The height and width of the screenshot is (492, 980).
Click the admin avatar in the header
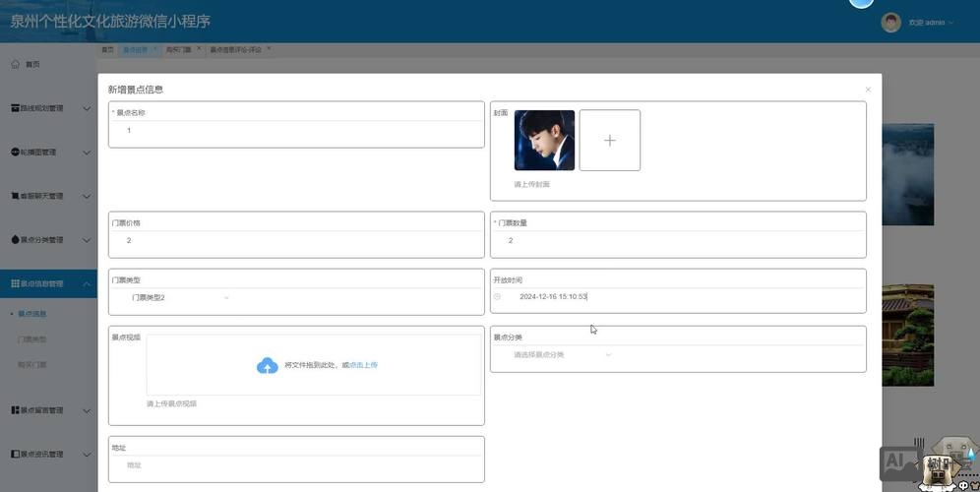(891, 23)
